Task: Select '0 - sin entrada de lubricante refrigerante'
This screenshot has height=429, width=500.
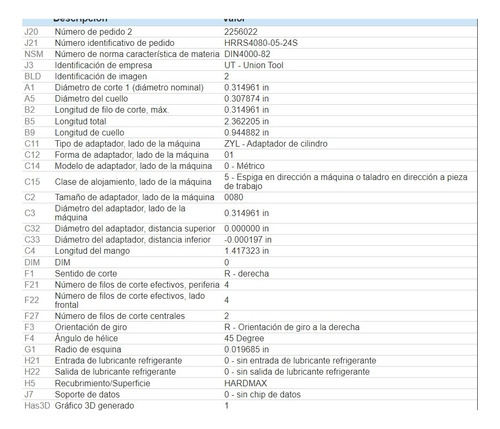Action: (x=300, y=361)
